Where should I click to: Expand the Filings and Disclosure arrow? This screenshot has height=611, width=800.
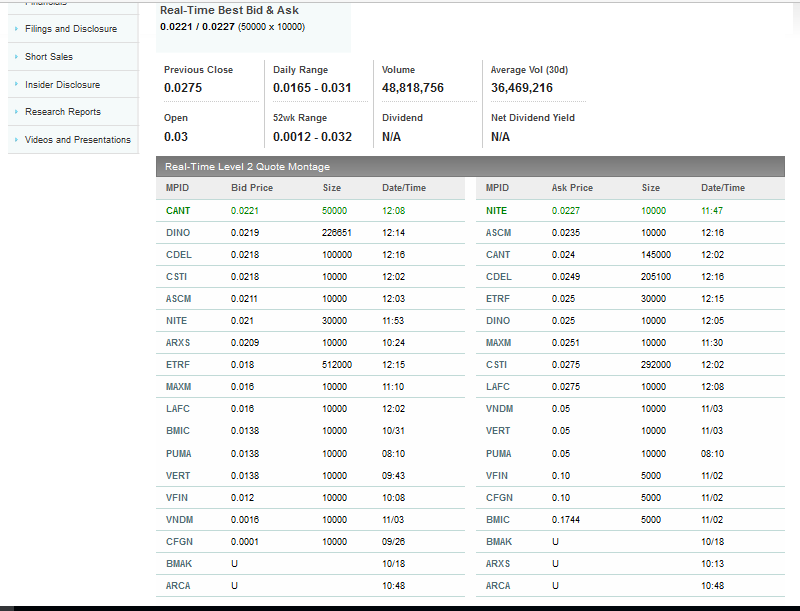[16, 29]
